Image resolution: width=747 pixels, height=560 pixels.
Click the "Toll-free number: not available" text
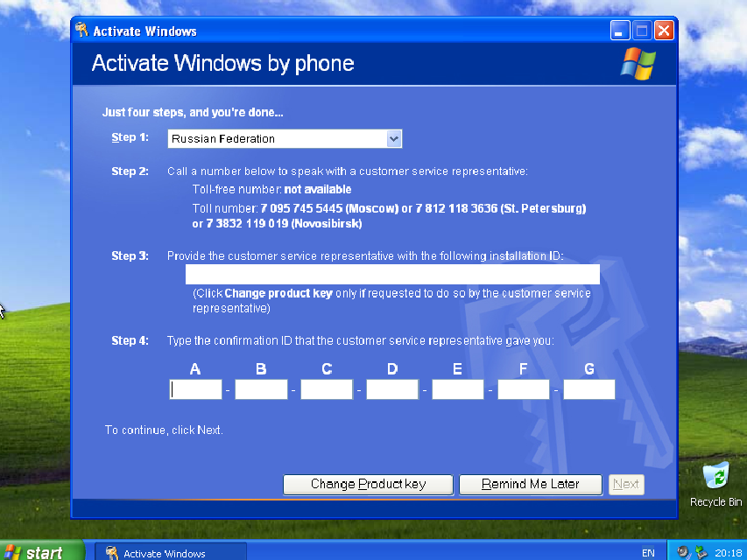[272, 190]
